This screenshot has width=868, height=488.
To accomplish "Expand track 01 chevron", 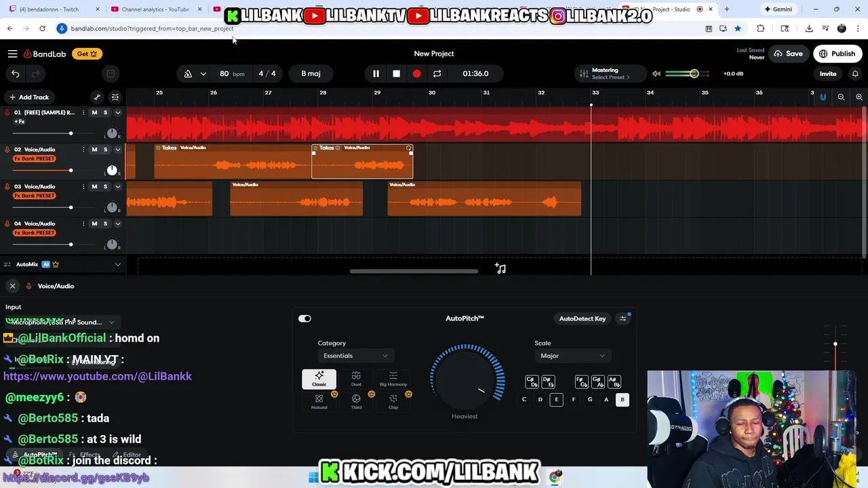I will coord(117,113).
